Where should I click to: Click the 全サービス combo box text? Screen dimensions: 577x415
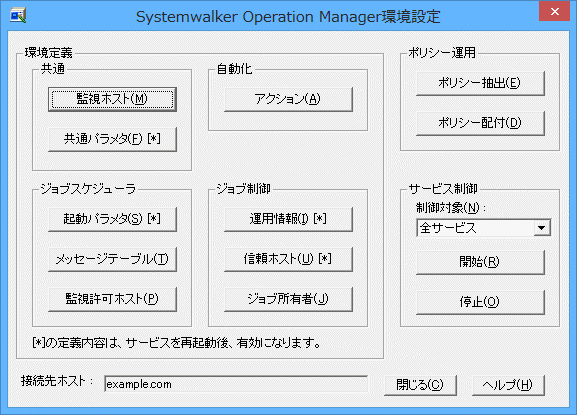click(x=448, y=228)
